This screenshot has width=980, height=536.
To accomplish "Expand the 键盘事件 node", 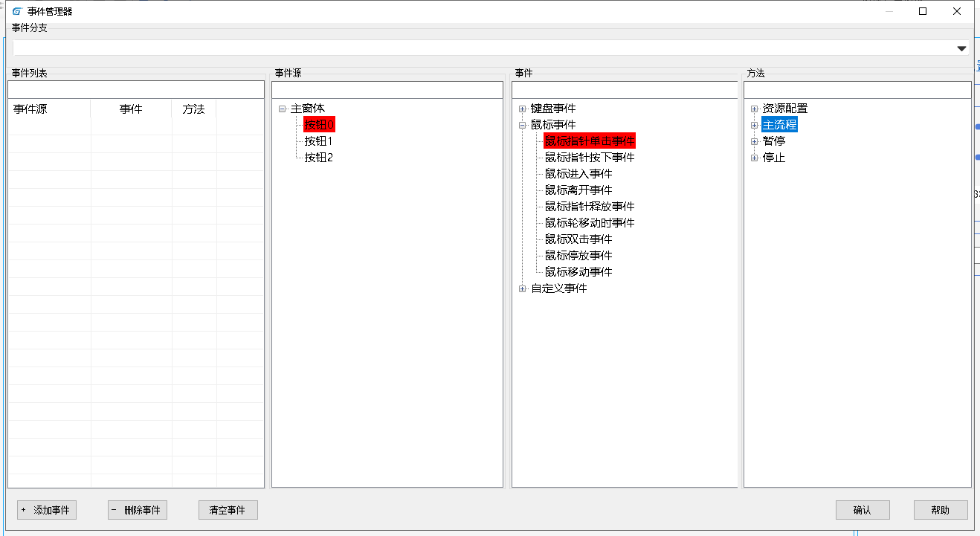I will click(523, 109).
